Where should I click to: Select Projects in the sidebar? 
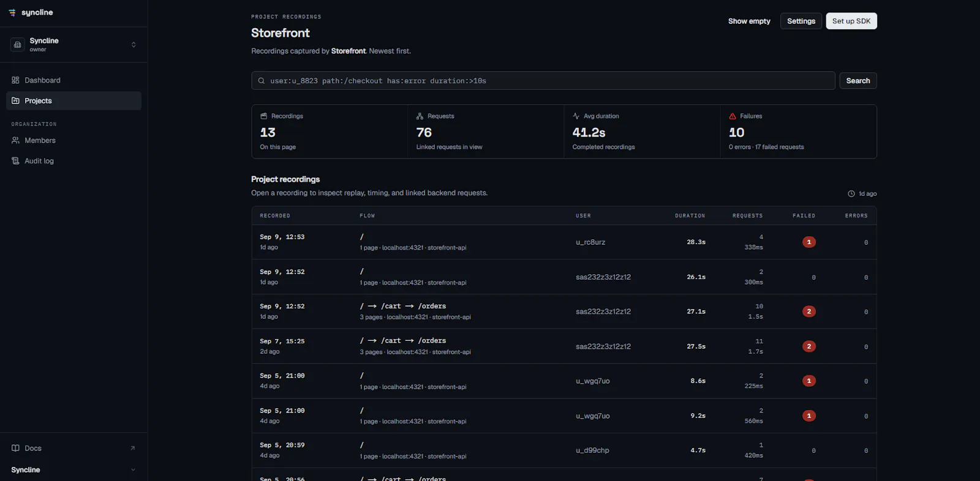click(x=73, y=101)
